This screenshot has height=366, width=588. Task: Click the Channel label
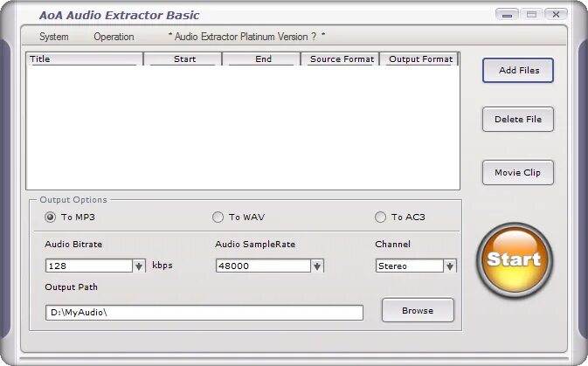(392, 244)
